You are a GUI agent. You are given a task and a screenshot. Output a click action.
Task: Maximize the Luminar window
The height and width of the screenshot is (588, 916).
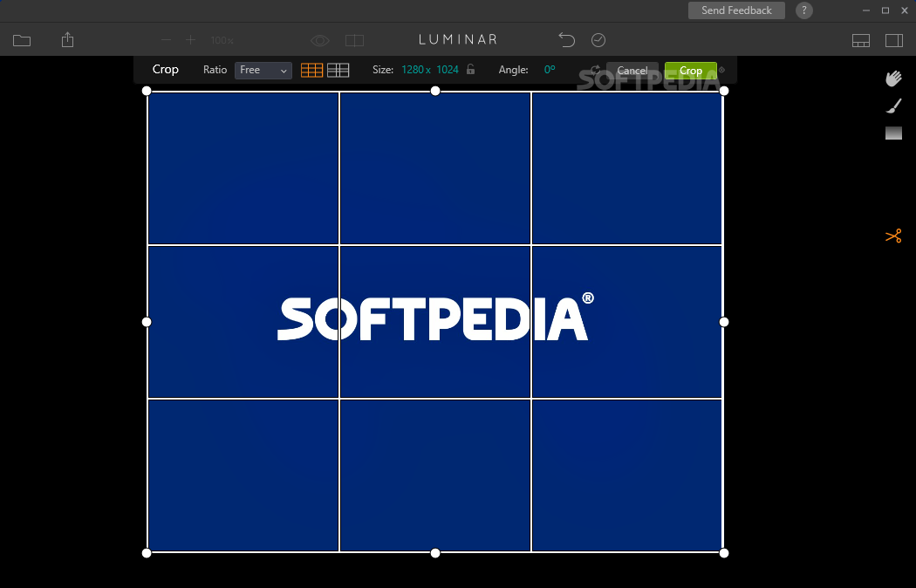(885, 10)
